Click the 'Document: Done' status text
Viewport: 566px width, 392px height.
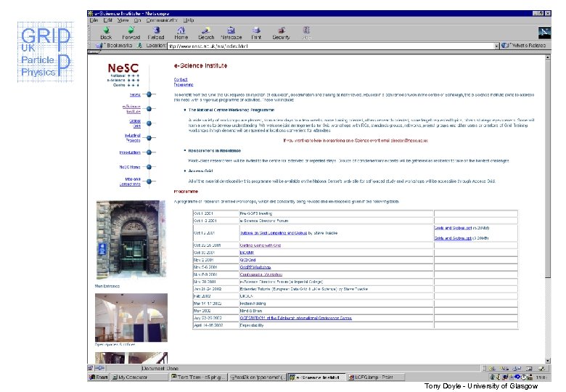[160, 368]
